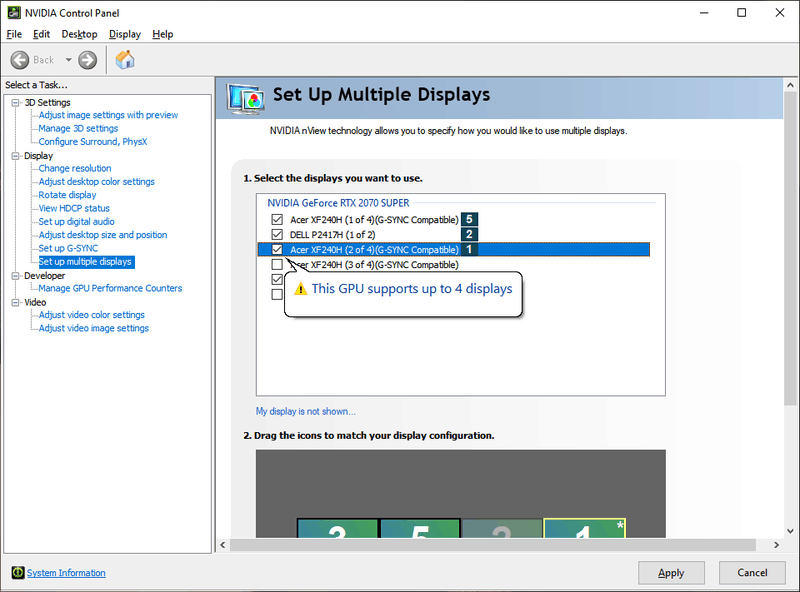Click the System Information NVIDIA icon
The height and width of the screenshot is (592, 800).
[18, 573]
